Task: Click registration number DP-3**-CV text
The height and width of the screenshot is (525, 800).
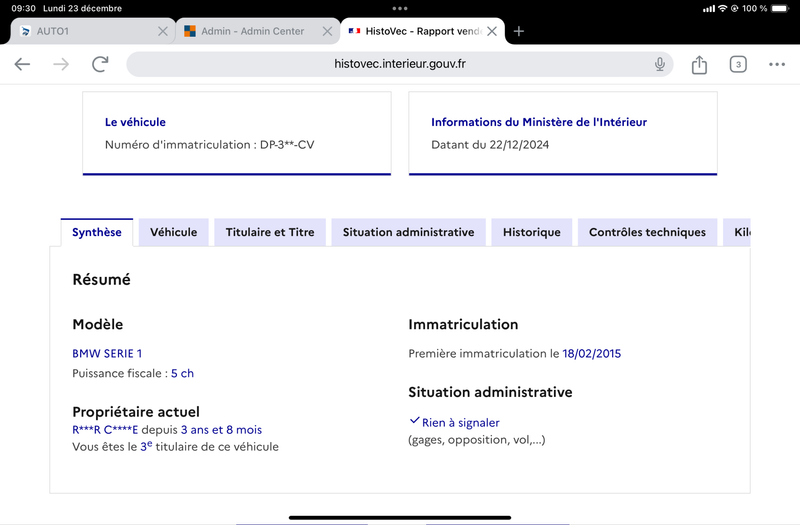Action: pos(287,145)
